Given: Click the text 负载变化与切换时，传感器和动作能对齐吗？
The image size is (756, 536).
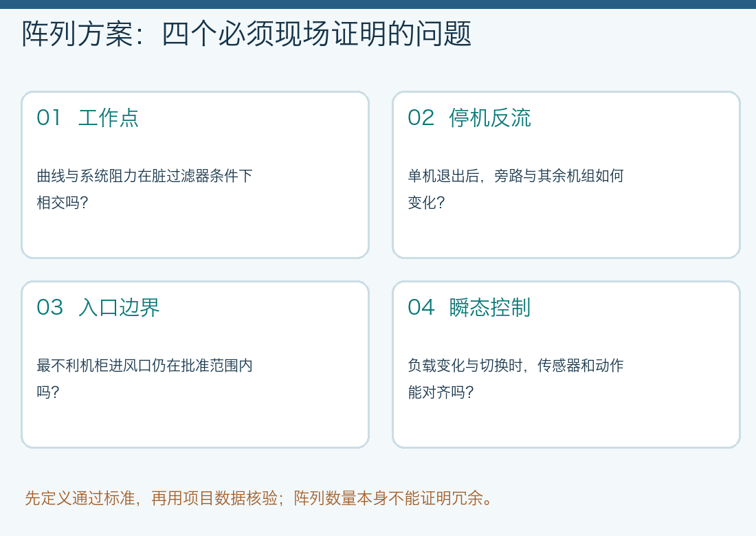Looking at the screenshot, I should point(515,379).
